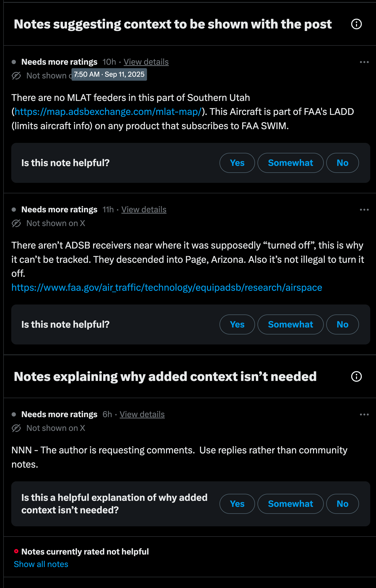Screen dimensions: 376x588
Task: Click info icon beside 'Notes suggesting context' heading
Action: 356,24
